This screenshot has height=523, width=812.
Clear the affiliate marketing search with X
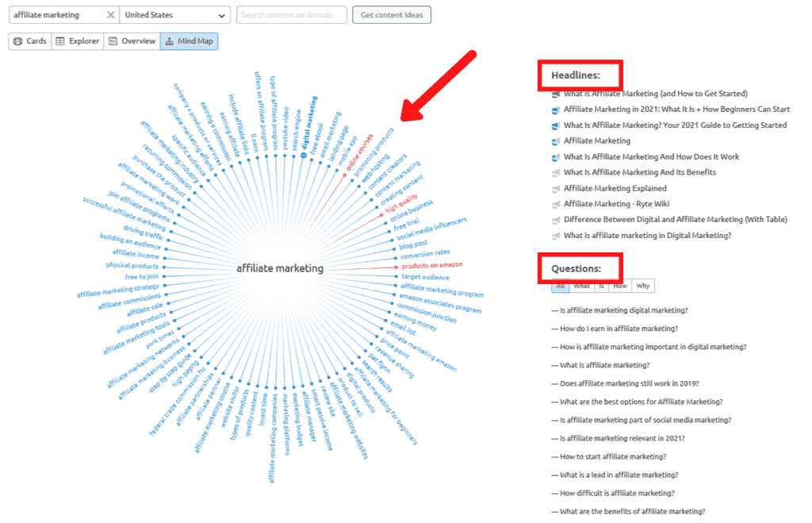coord(110,15)
